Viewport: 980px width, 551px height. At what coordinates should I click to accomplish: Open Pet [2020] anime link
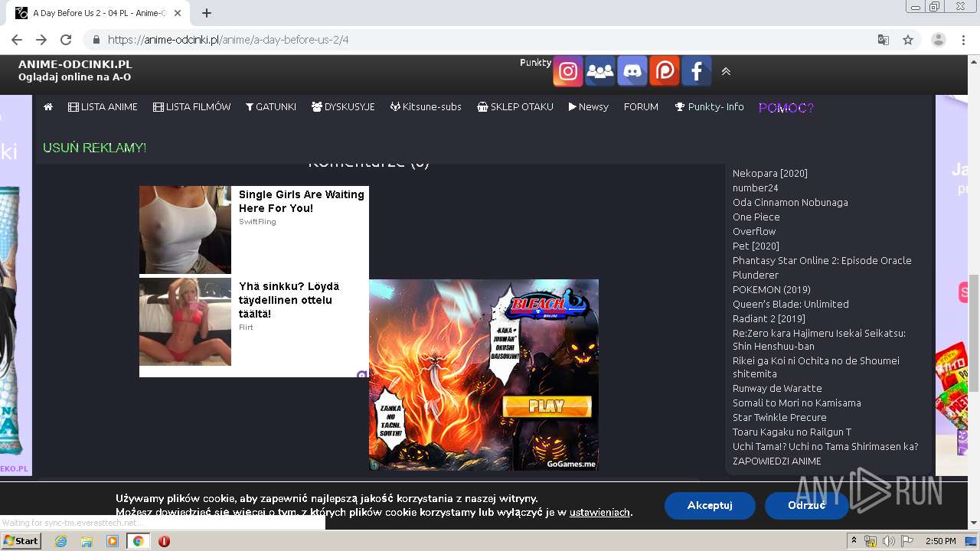pyautogui.click(x=756, y=246)
